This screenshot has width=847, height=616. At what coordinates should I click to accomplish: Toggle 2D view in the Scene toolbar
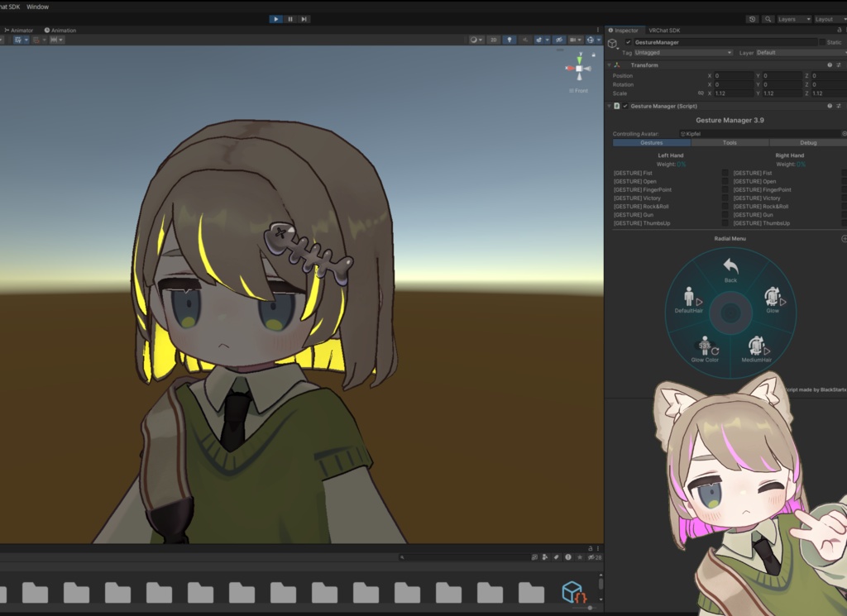(x=493, y=40)
